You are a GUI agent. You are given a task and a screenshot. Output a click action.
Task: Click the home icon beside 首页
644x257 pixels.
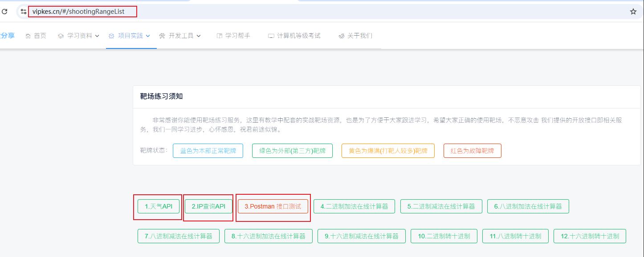[x=29, y=36]
